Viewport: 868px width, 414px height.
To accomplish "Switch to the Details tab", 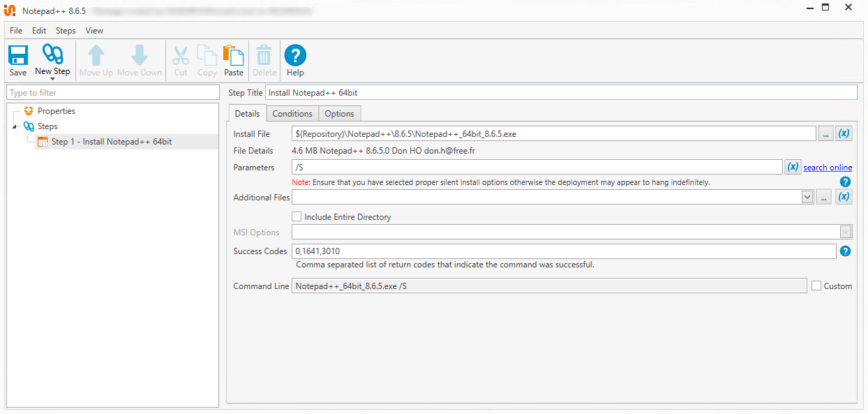I will 247,113.
